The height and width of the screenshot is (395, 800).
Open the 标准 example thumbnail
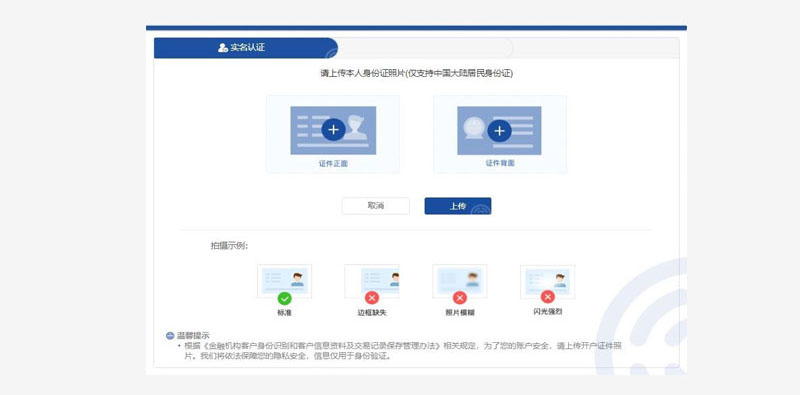(x=284, y=281)
